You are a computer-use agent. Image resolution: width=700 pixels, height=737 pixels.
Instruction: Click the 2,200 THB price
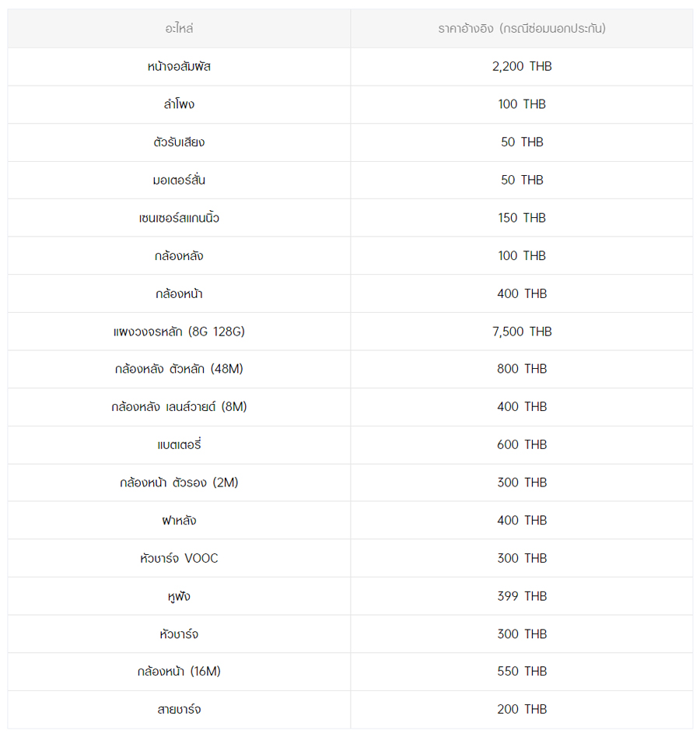[x=522, y=67]
